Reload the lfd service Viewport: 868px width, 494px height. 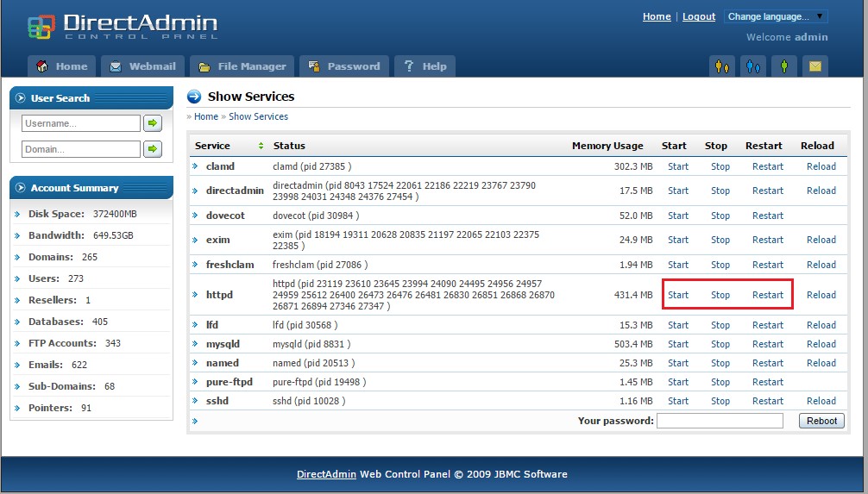pos(821,325)
